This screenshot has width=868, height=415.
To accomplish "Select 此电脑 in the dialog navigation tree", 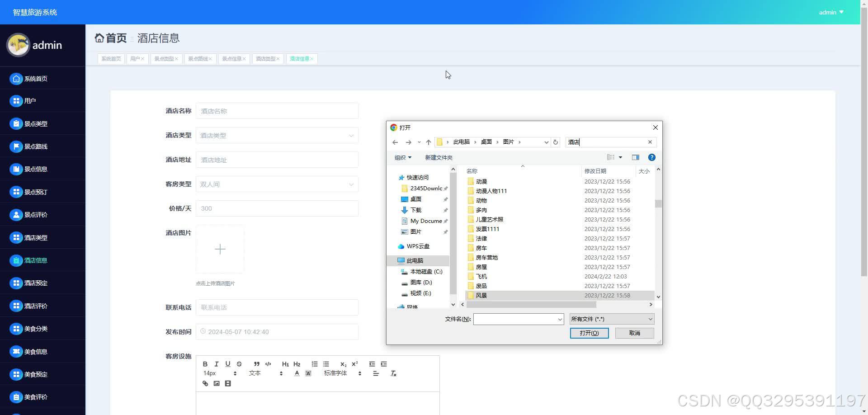I will point(415,261).
